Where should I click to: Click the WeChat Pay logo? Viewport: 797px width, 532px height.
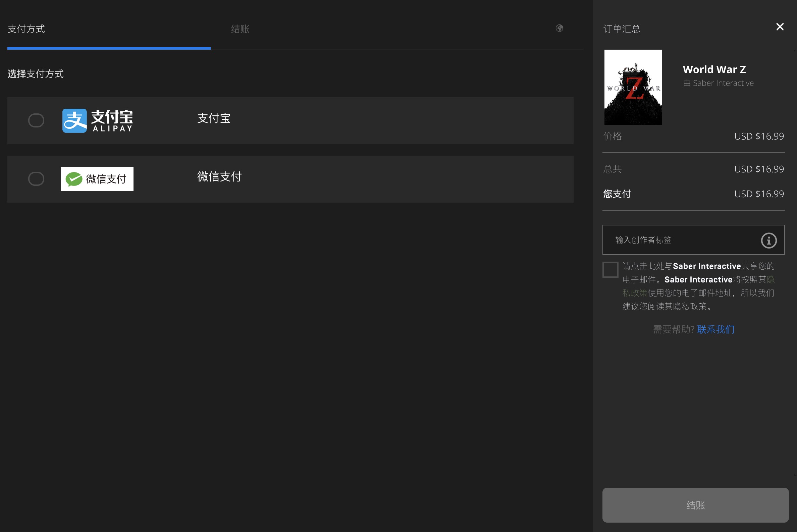[97, 179]
